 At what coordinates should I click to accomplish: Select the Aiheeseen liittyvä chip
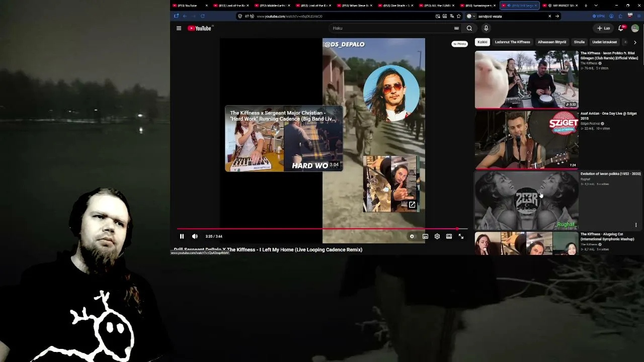pyautogui.click(x=552, y=42)
